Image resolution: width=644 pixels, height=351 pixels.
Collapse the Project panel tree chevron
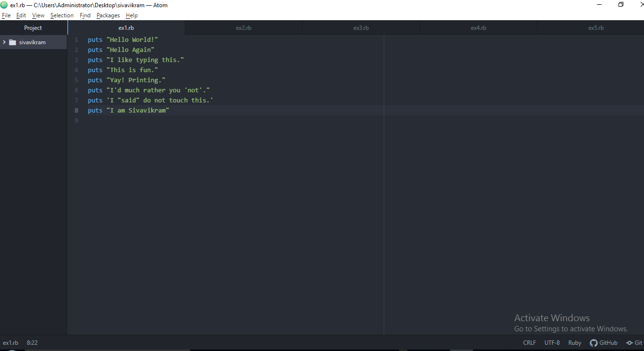[4, 42]
